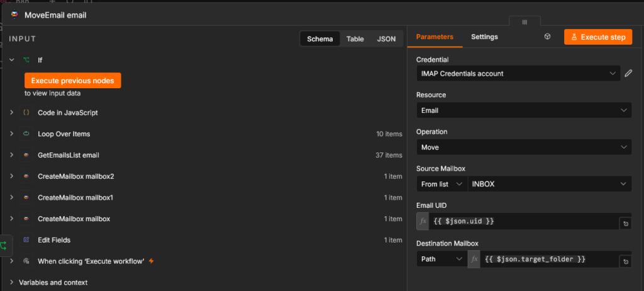Viewport: 644px width, 291px height.
Task: Open the Destination Mailbox 'Path' mode dropdown
Action: point(442,260)
